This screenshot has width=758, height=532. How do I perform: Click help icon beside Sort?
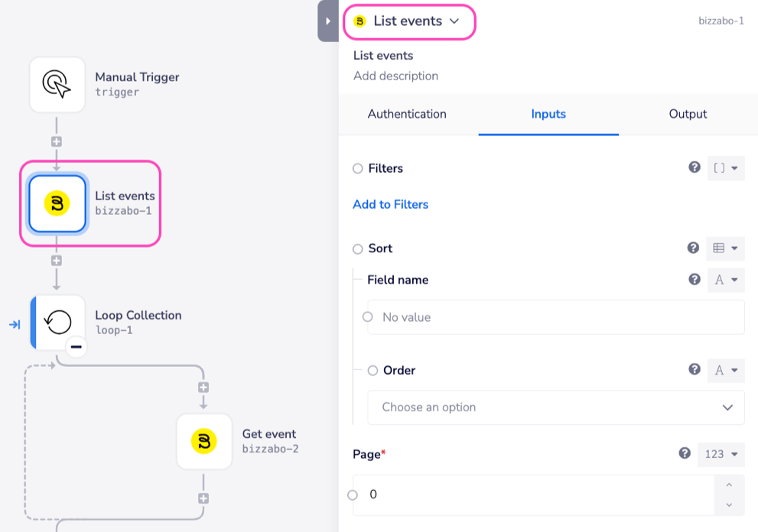point(694,248)
